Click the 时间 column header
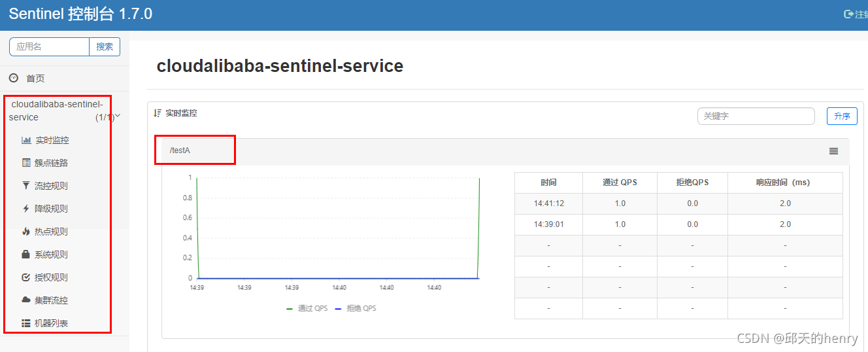868x352 pixels. [x=548, y=183]
